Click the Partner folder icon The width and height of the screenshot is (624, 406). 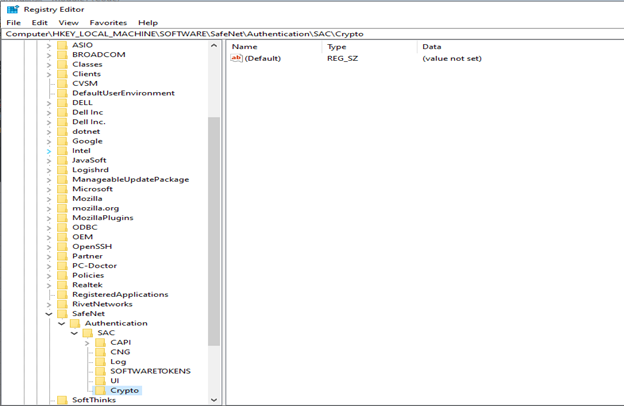[x=62, y=256]
